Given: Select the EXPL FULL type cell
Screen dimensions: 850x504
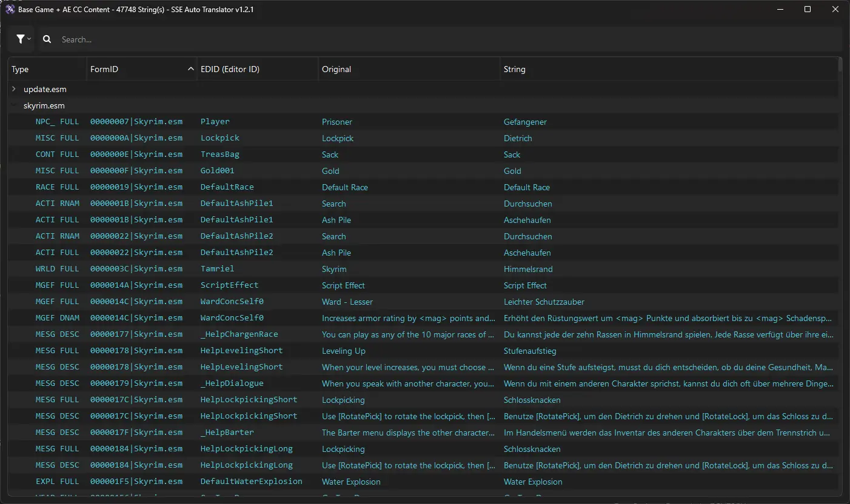Looking at the screenshot, I should pyautogui.click(x=58, y=482).
